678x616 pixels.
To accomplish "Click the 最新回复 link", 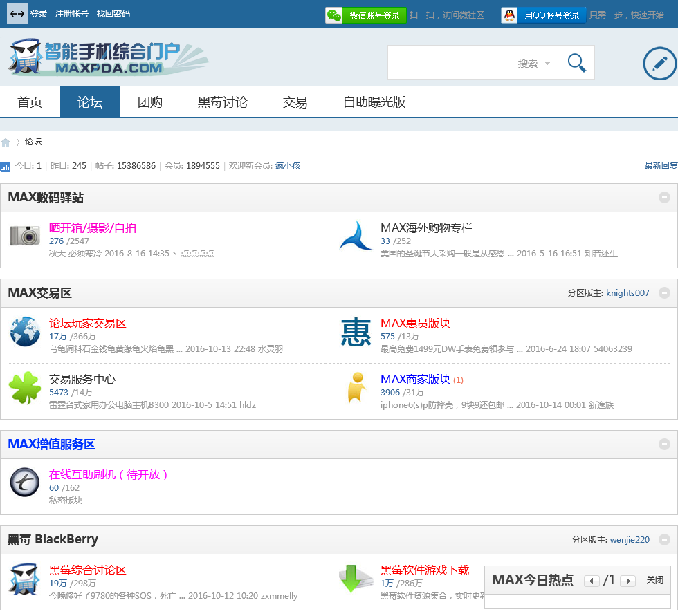I will click(x=661, y=166).
